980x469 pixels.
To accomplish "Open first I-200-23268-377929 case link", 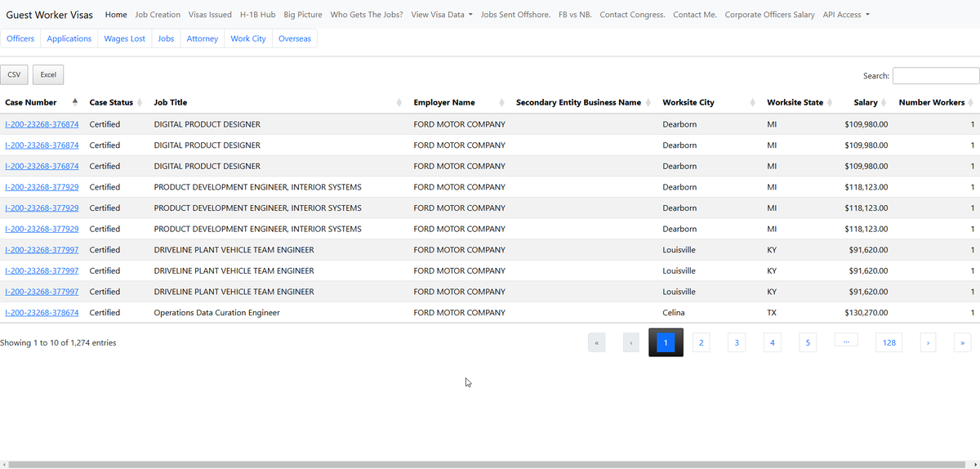I will coord(42,187).
